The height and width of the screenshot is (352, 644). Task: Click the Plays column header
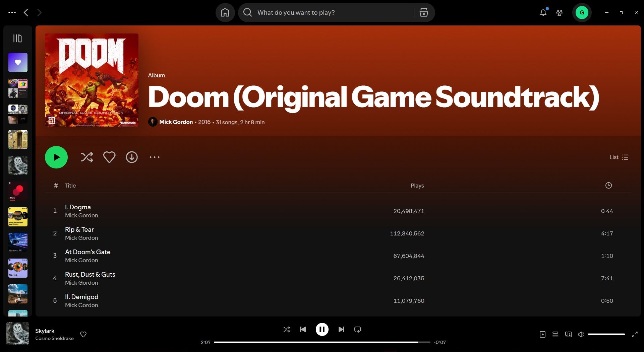point(417,186)
